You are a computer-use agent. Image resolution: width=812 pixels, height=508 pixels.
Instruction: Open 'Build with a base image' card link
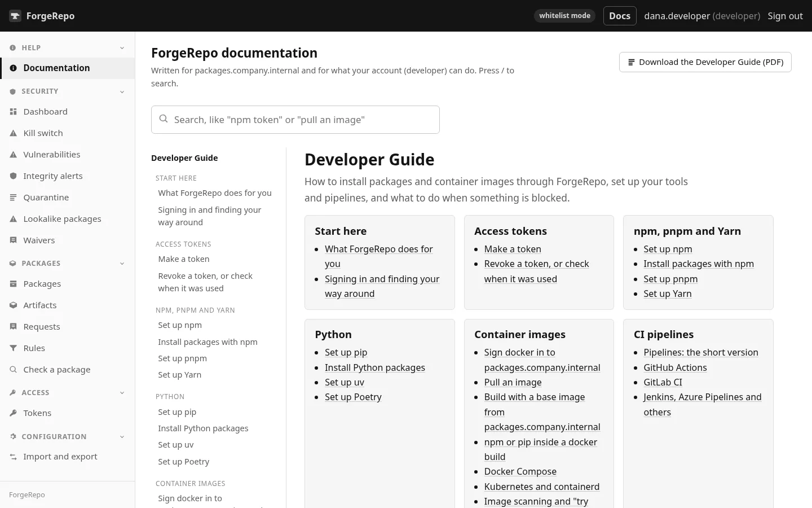[542, 412]
